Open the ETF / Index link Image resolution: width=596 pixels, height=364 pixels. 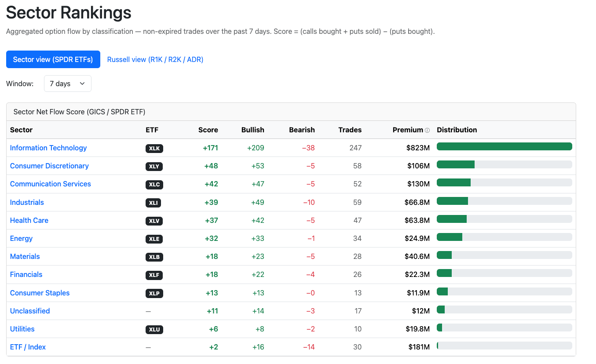click(28, 347)
